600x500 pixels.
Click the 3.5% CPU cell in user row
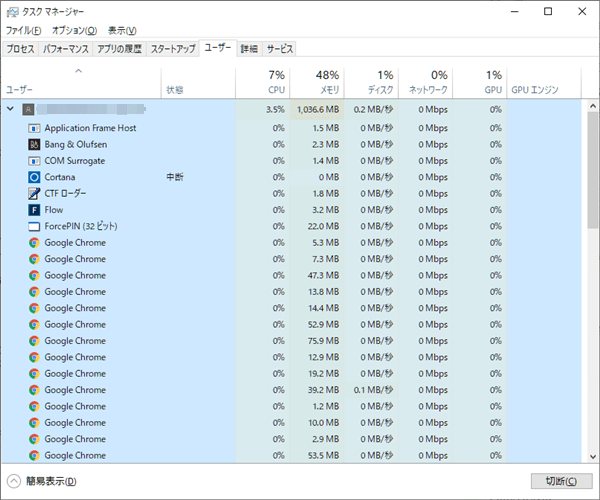[x=262, y=109]
